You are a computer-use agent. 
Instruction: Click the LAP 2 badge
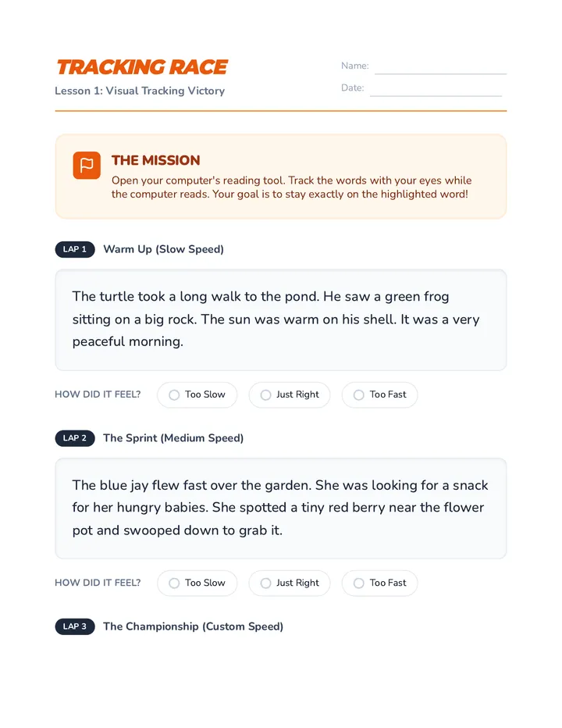pyautogui.click(x=75, y=438)
